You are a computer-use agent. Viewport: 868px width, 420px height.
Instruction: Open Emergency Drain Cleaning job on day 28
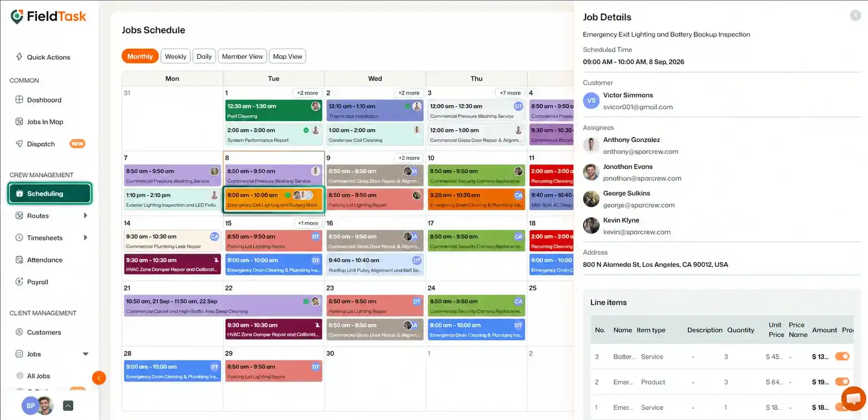point(172,371)
